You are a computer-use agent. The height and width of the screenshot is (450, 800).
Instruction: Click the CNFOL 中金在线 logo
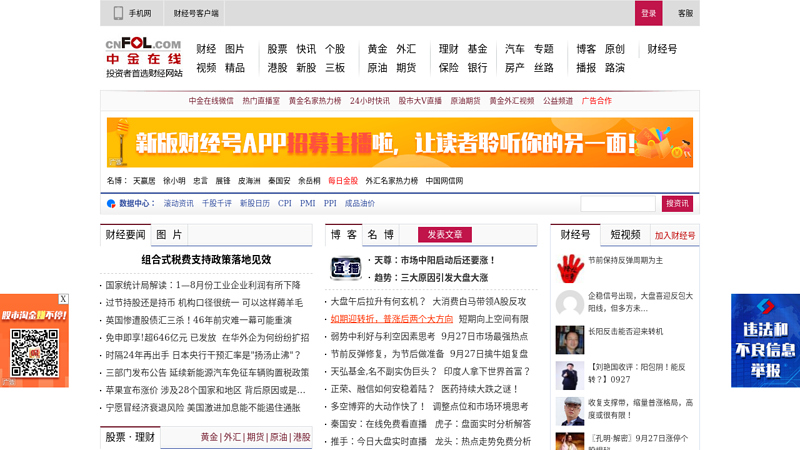144,57
